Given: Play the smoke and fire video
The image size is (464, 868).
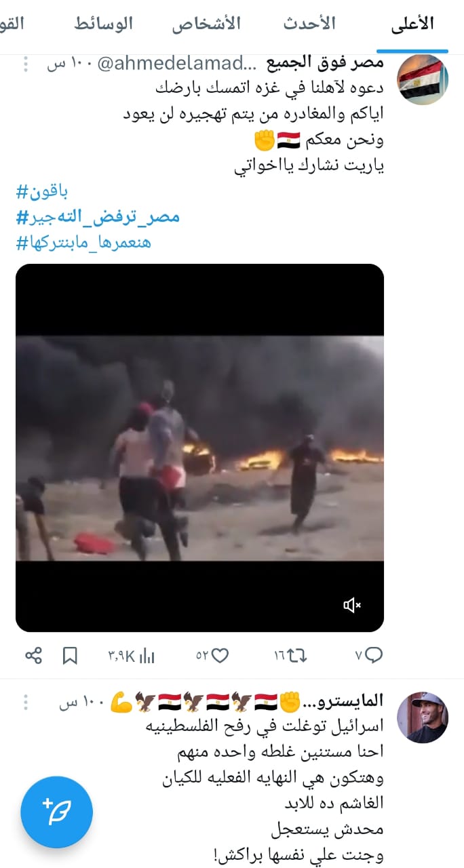Looking at the screenshot, I should pyautogui.click(x=199, y=448).
